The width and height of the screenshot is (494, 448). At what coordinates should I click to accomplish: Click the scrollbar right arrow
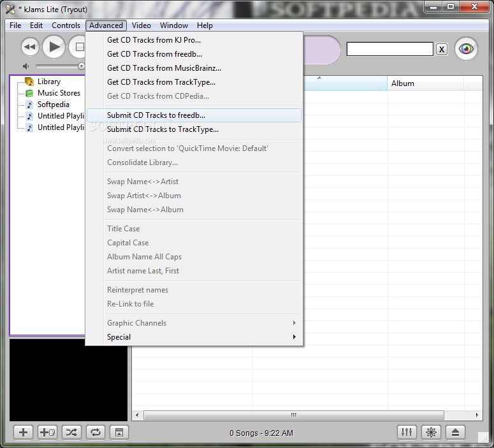[x=477, y=415]
